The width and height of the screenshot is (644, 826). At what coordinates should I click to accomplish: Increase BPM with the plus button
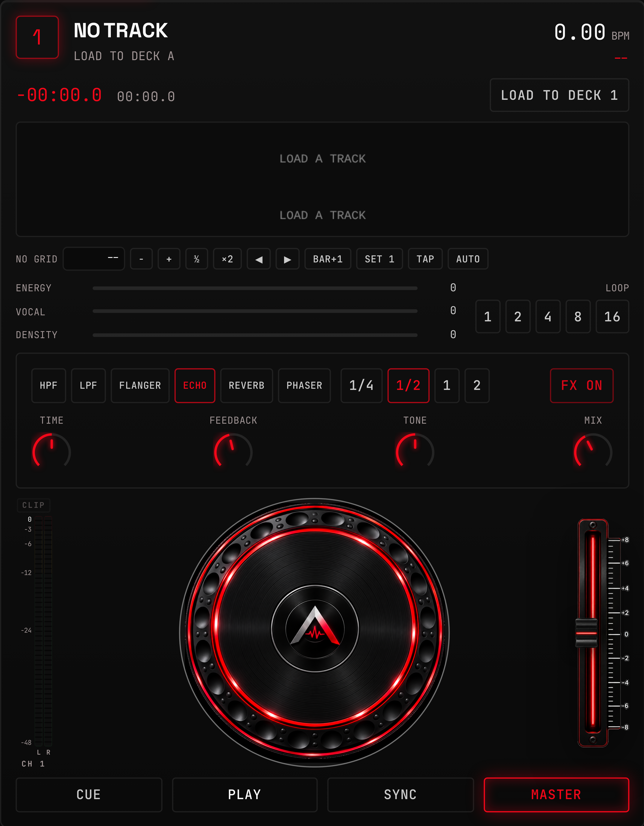coord(169,259)
